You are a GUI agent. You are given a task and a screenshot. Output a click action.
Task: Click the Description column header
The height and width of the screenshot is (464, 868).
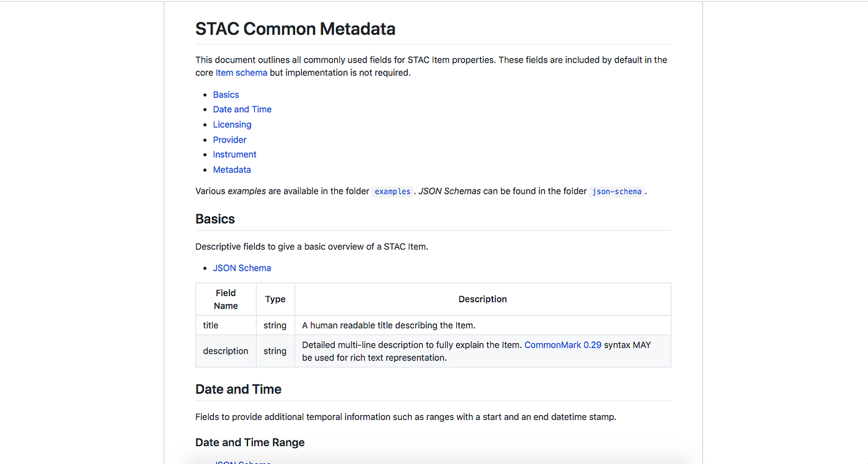(482, 299)
